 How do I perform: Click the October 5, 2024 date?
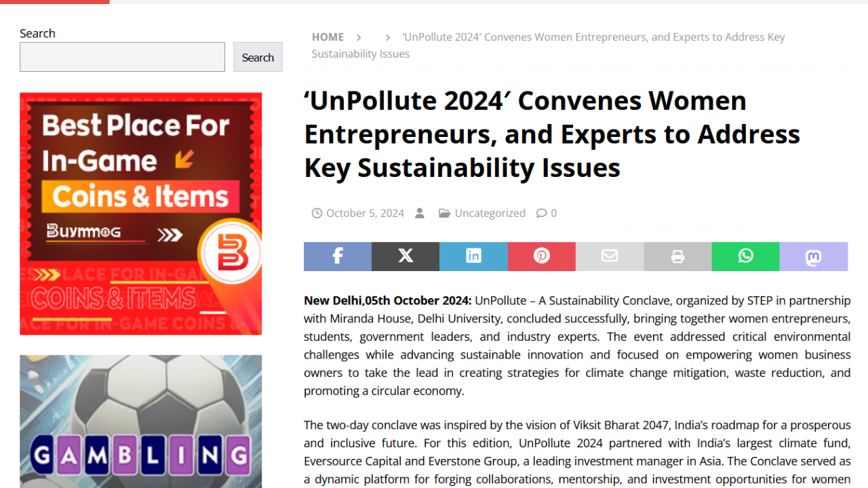365,213
